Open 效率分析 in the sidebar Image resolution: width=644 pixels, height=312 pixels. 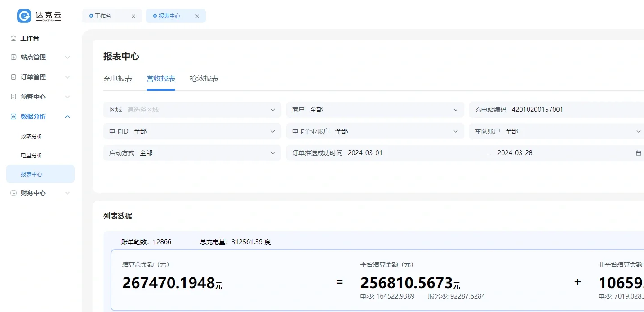(31, 137)
